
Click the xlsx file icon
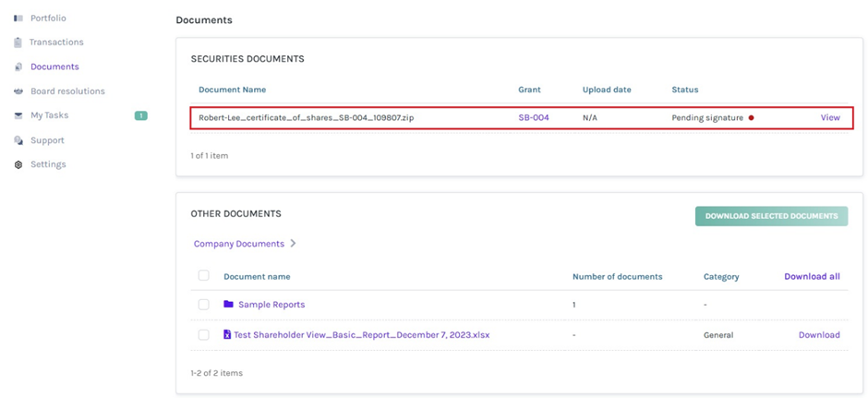click(227, 334)
